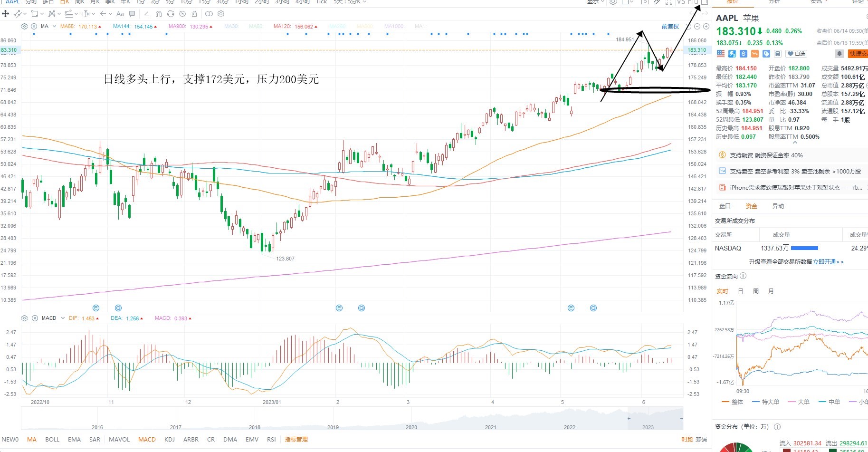
Task: Remove the MA indicator with its X icon
Action: tap(34, 27)
